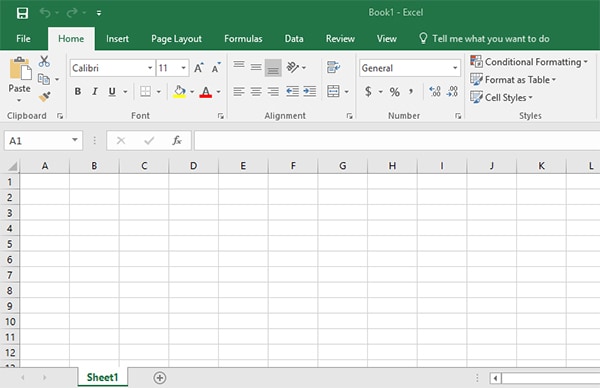Image resolution: width=600 pixels, height=388 pixels.
Task: Click the dollar Accounting Number Format icon
Action: click(368, 91)
